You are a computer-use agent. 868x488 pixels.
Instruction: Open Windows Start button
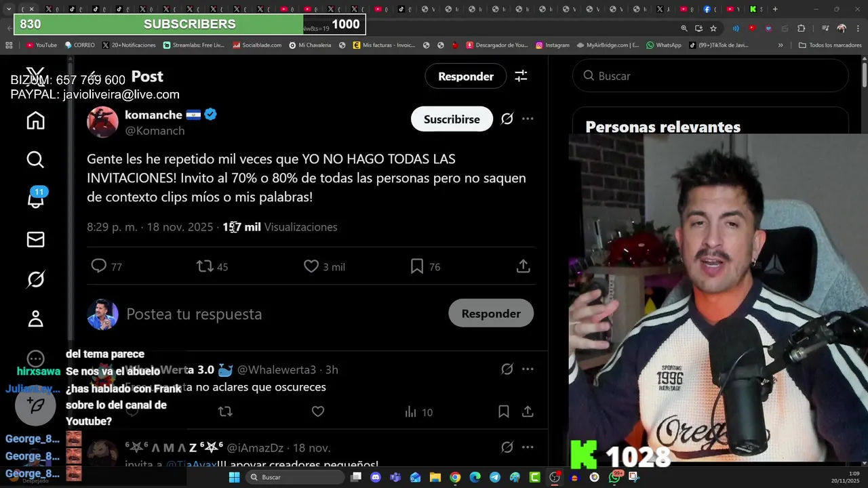(x=234, y=477)
